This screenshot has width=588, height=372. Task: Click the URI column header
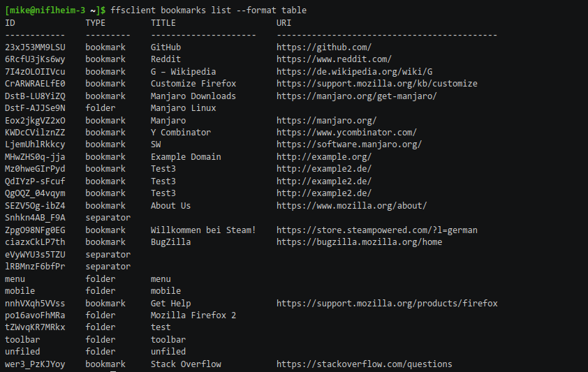coord(284,23)
